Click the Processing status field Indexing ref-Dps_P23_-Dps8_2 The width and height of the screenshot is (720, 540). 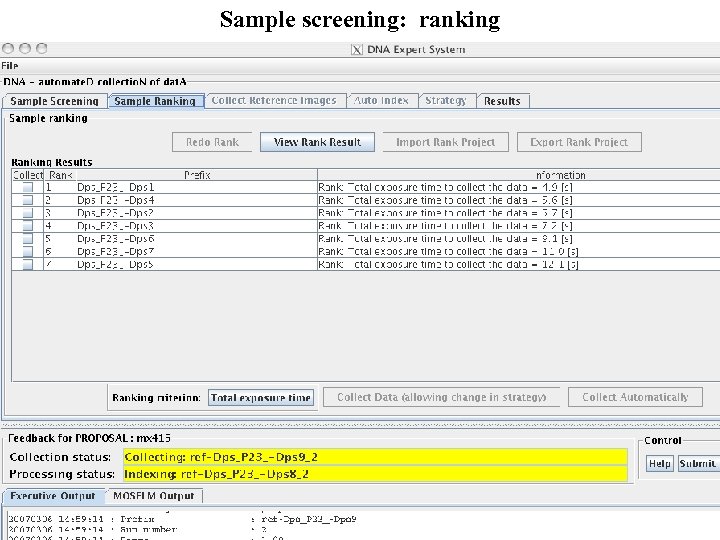coord(375,474)
